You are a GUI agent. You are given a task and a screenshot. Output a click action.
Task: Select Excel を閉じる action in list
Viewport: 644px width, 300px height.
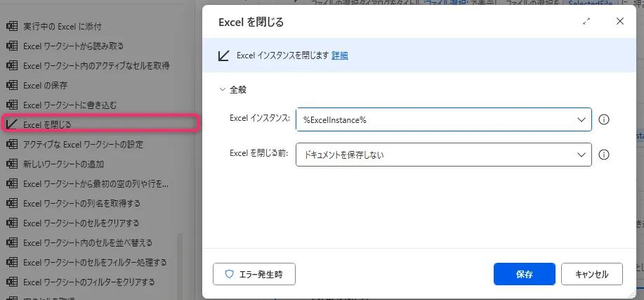coord(98,124)
